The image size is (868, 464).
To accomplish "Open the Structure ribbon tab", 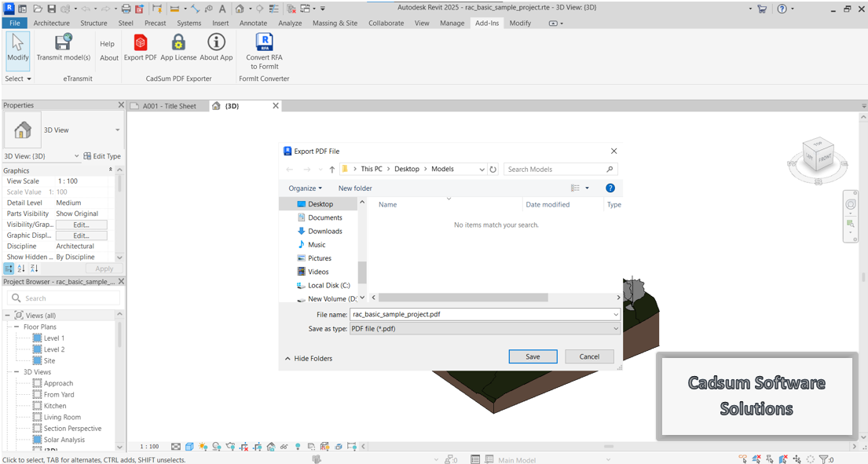I will 93,24.
